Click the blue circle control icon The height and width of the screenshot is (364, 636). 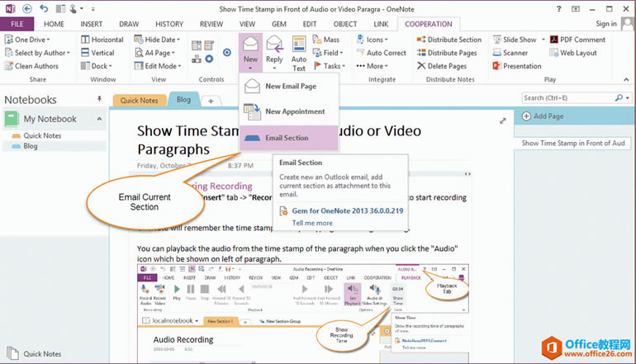(227, 52)
